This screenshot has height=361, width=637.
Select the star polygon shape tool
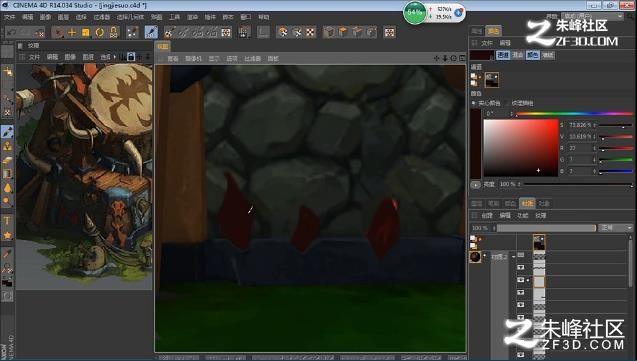click(x=7, y=235)
